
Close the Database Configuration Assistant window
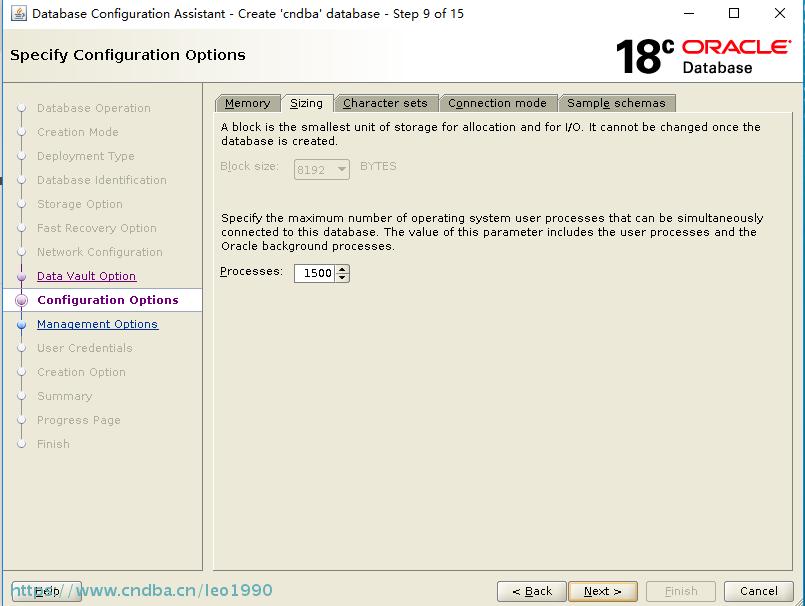(780, 13)
